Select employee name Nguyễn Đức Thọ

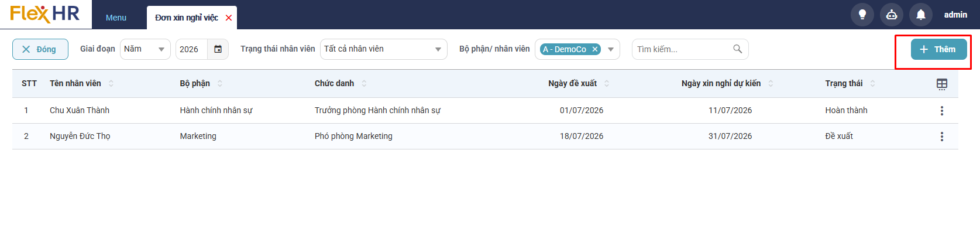click(x=80, y=136)
